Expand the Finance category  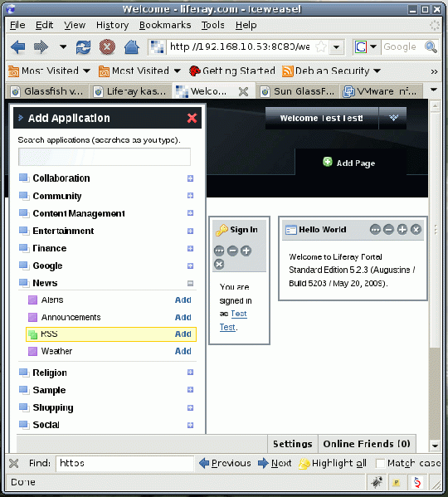(x=190, y=249)
